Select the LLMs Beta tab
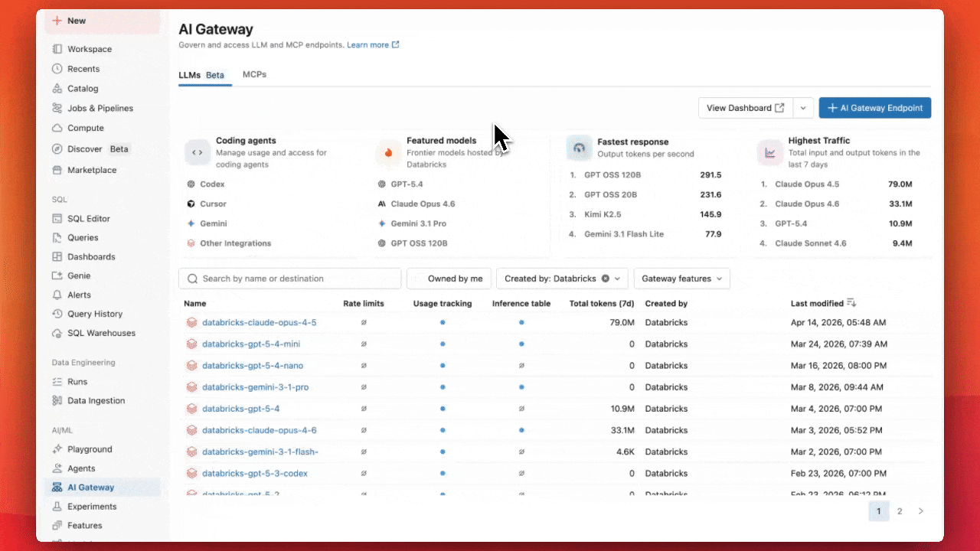980x551 pixels. [x=202, y=75]
